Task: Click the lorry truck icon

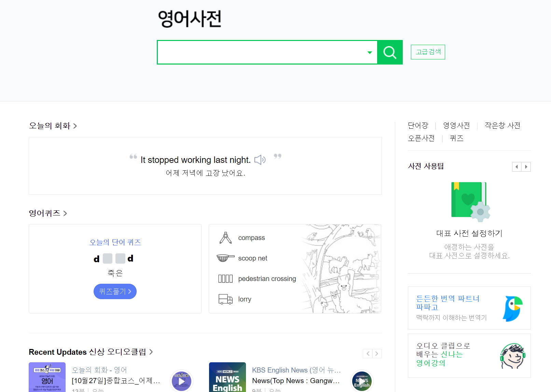Action: click(225, 299)
